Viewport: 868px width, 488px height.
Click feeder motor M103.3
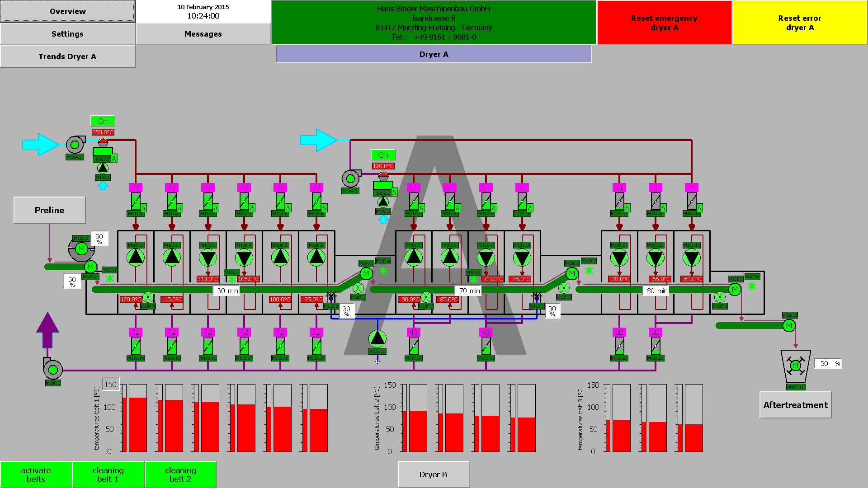tap(81, 249)
